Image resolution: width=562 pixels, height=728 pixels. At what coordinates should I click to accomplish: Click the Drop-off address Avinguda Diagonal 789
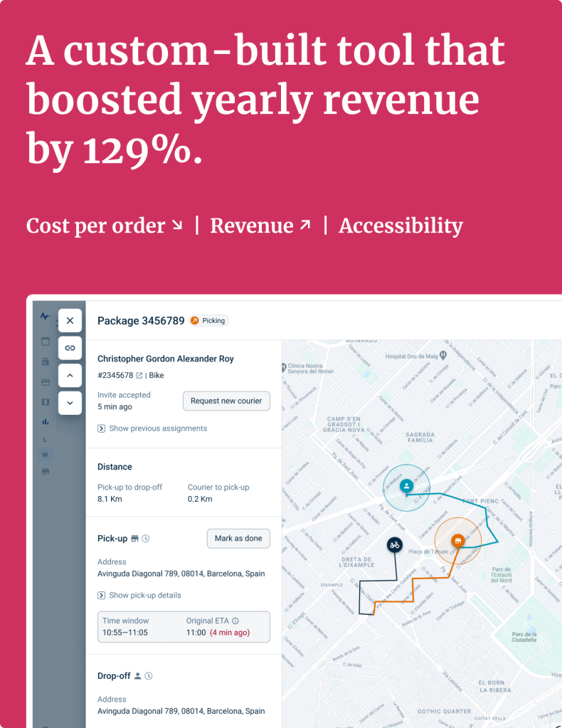tap(181, 711)
